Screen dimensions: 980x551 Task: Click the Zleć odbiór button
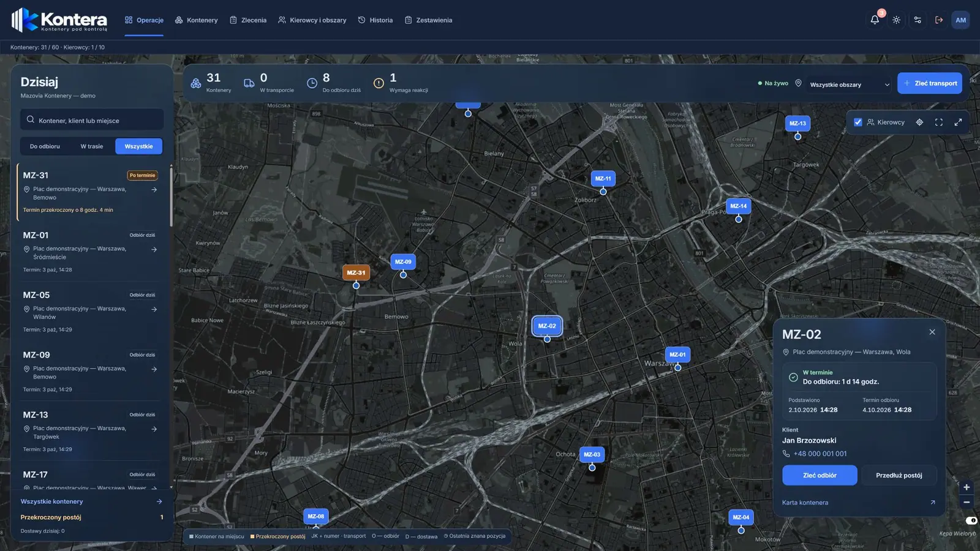point(820,475)
